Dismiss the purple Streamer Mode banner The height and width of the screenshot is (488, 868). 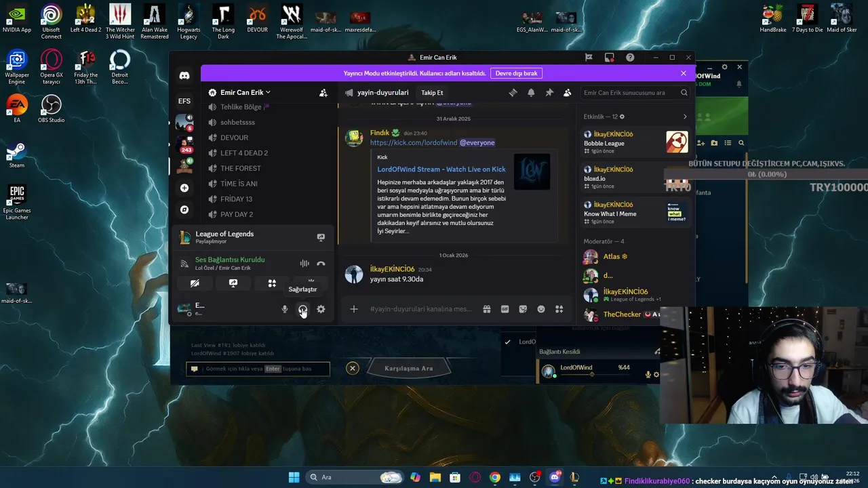pyautogui.click(x=684, y=73)
